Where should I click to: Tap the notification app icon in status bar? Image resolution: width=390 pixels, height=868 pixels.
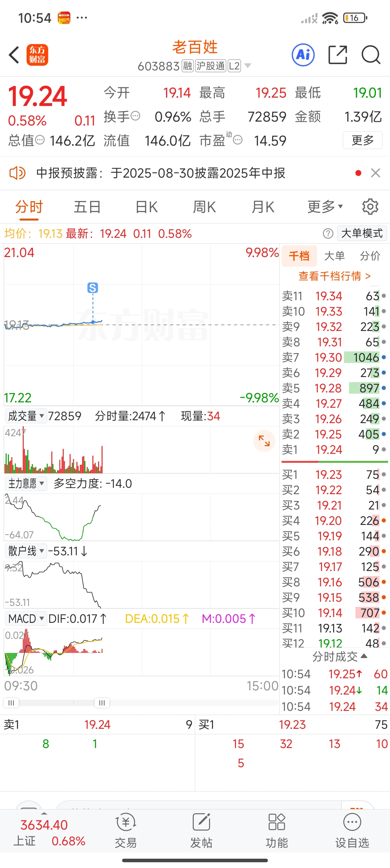click(64, 18)
